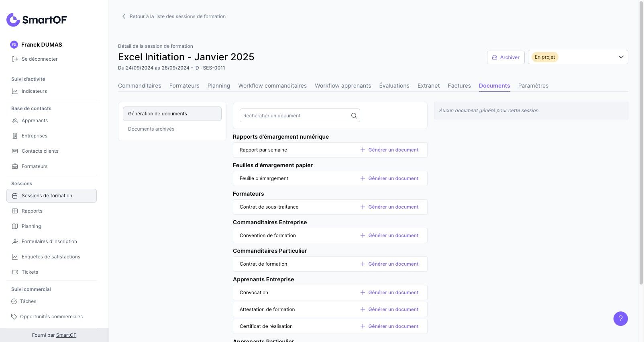Click the Opportunités commerciales tag icon

[x=14, y=317]
